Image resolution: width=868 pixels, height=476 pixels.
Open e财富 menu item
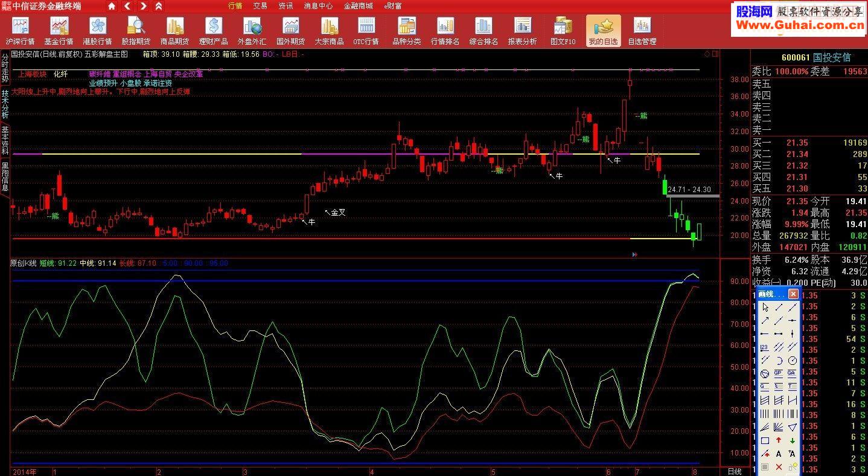tap(393, 6)
